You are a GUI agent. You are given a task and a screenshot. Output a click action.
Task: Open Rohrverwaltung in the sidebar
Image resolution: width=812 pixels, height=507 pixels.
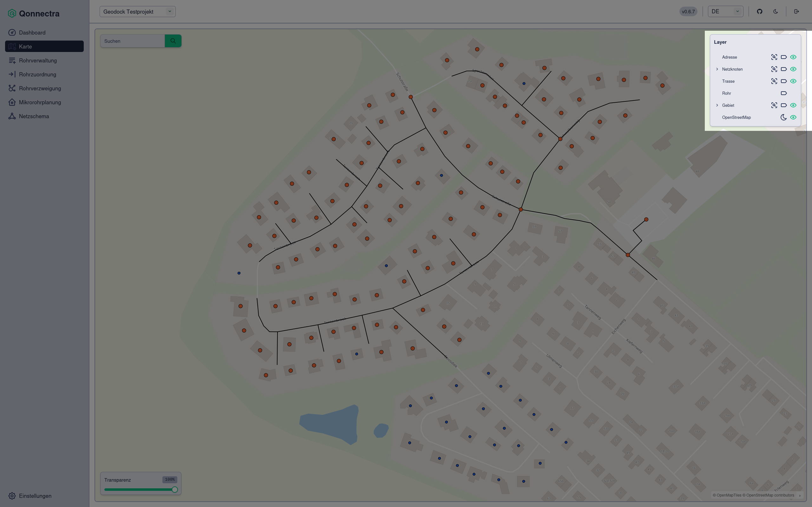coord(37,60)
